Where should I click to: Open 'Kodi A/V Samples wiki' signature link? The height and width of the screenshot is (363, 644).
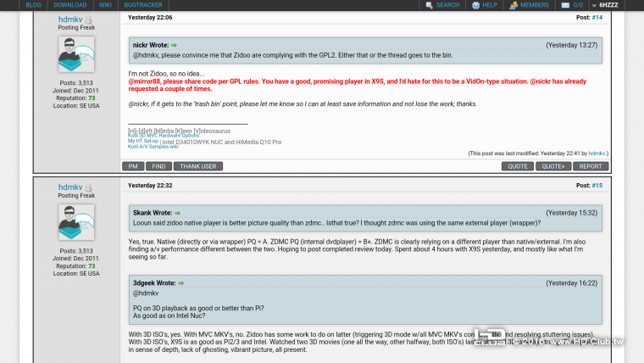click(153, 147)
